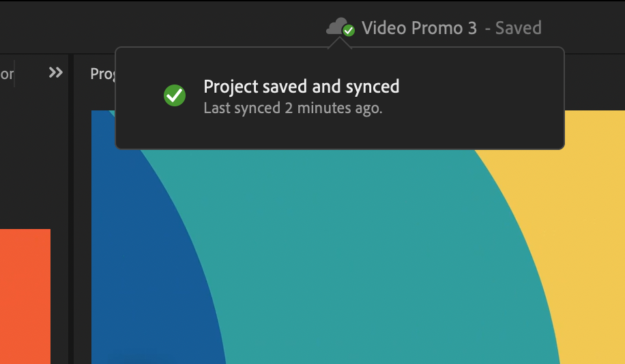Viewport: 625px width, 364px height.
Task: Select the cut-off panel tab ending in "or"
Action: (x=7, y=74)
